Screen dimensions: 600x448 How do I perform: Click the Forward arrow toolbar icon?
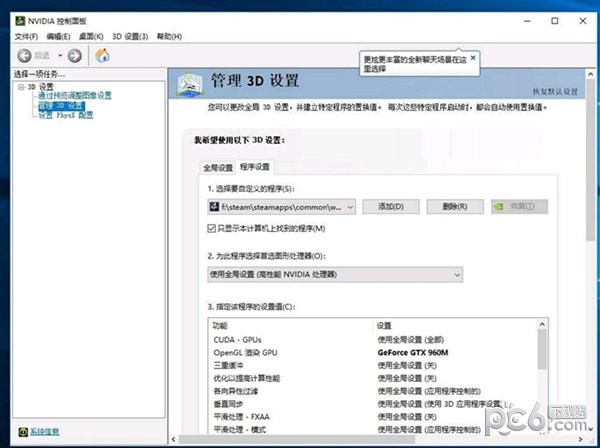(x=75, y=56)
